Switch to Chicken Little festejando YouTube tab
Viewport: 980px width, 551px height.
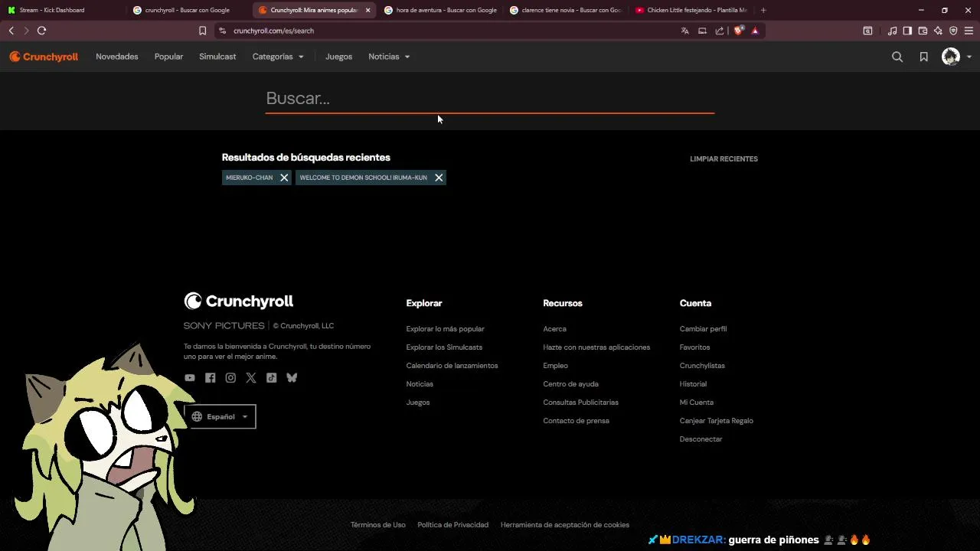click(691, 10)
